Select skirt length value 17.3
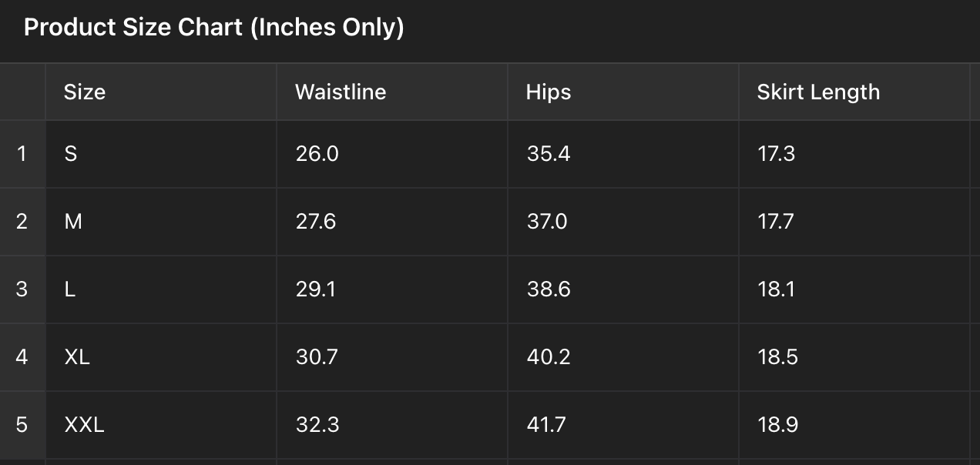The height and width of the screenshot is (465, 980). pos(777,154)
